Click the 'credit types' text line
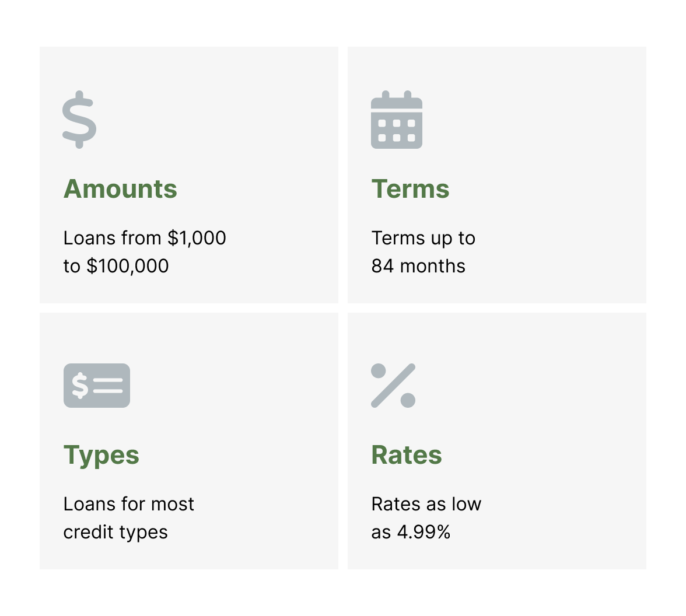 coord(116,533)
